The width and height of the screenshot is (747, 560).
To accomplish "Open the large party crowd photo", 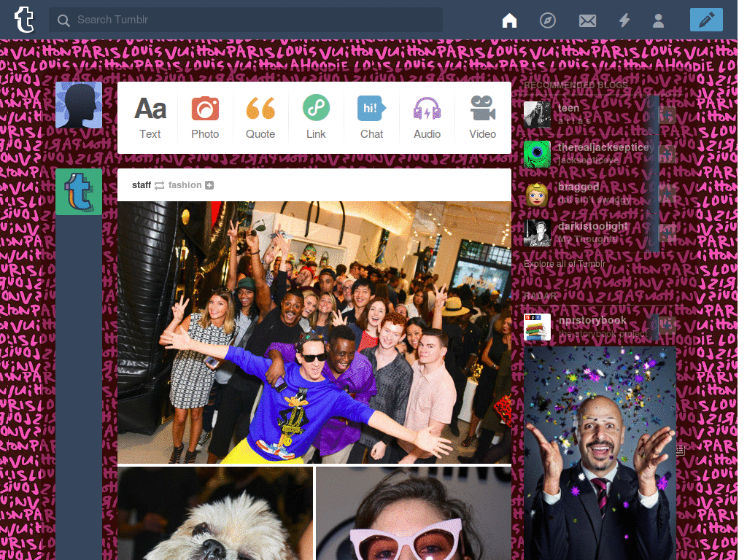I will pyautogui.click(x=314, y=332).
